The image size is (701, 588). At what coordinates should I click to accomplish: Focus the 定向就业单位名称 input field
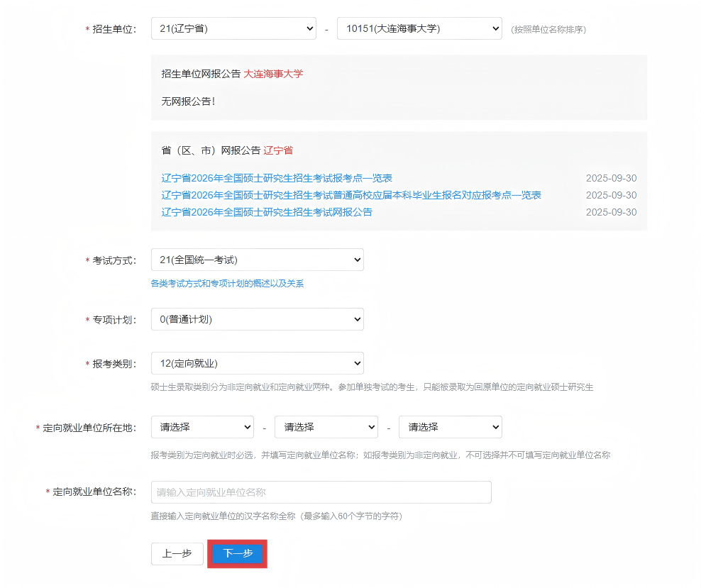(321, 492)
